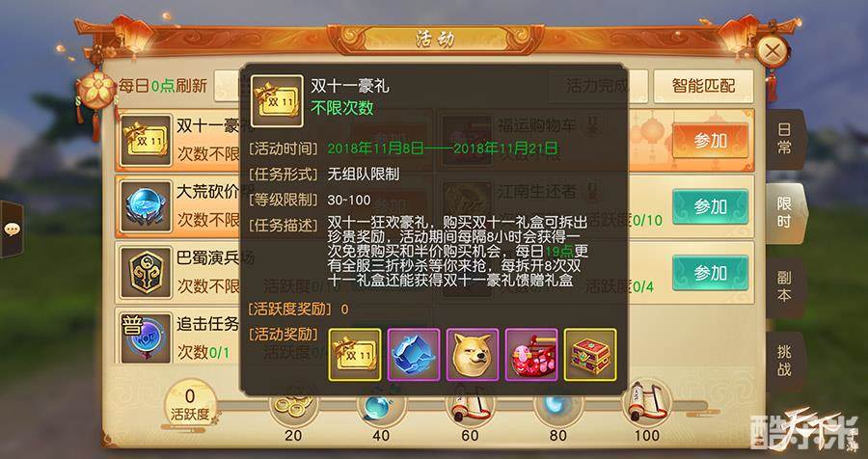Open the red-gold treasure chest reward
This screenshot has height=459, width=868.
pyautogui.click(x=590, y=354)
